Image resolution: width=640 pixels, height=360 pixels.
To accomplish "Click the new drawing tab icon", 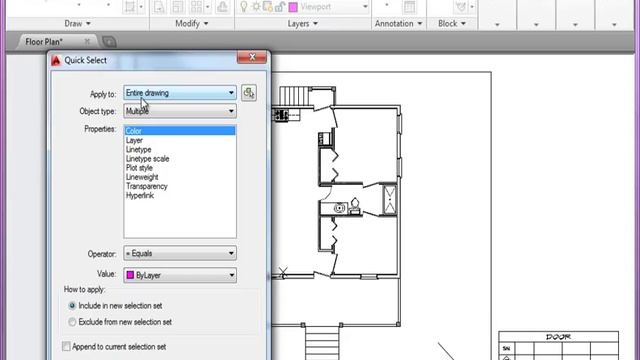I will [x=109, y=42].
